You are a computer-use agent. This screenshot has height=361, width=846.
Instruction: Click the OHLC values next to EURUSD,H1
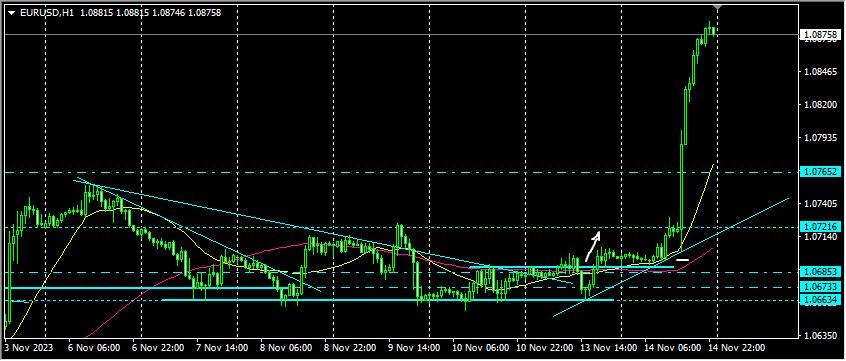click(x=150, y=12)
